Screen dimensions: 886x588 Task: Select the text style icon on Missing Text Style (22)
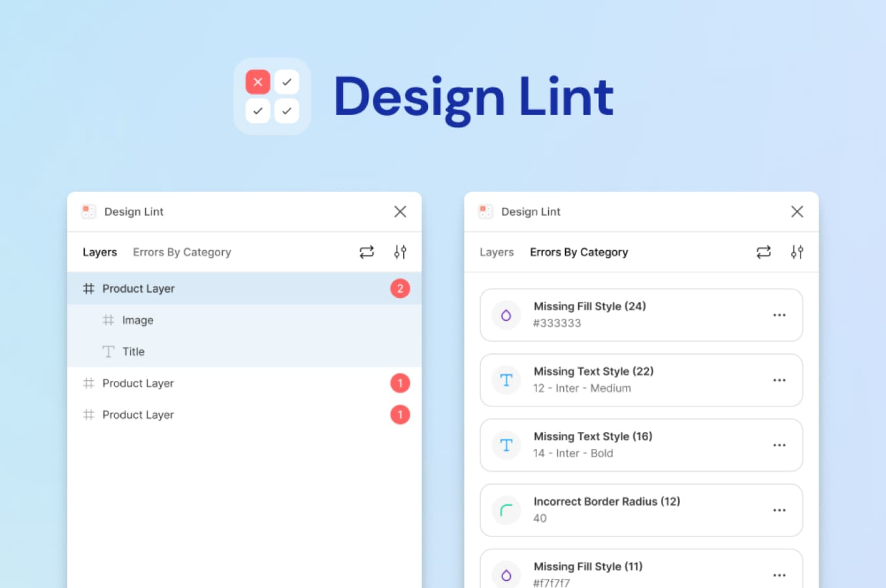click(506, 380)
